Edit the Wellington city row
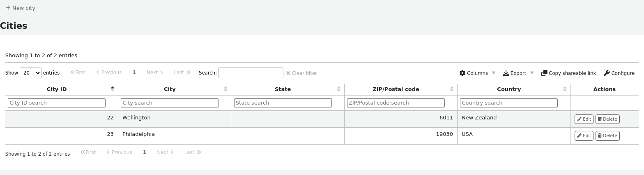Viewport: 644px width, 175px height. coord(584,119)
